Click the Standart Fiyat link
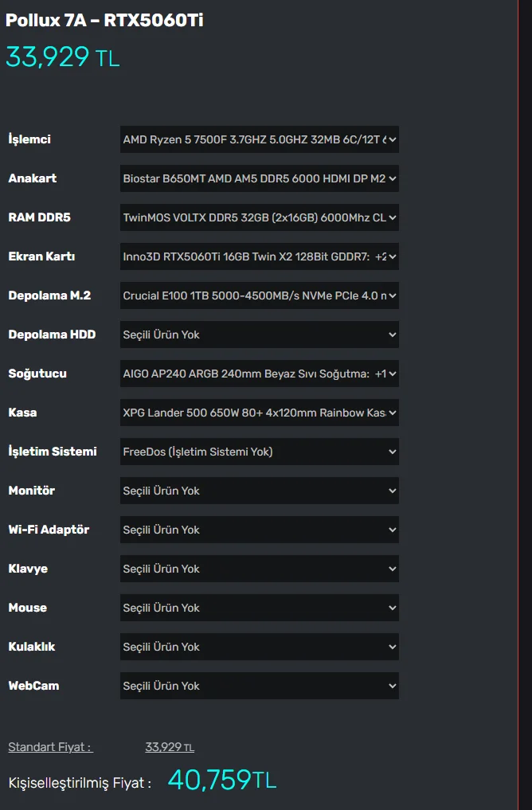The height and width of the screenshot is (810, 532). pos(50,747)
